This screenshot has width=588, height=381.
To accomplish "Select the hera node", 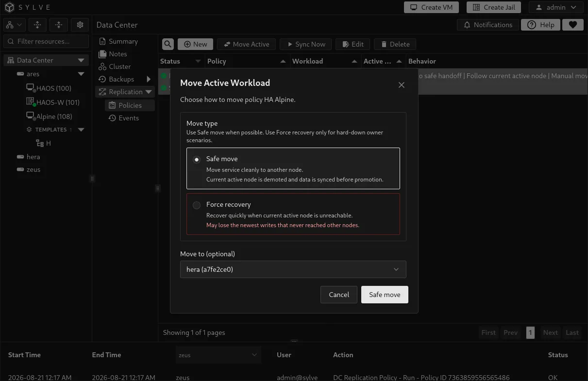I will point(29,157).
